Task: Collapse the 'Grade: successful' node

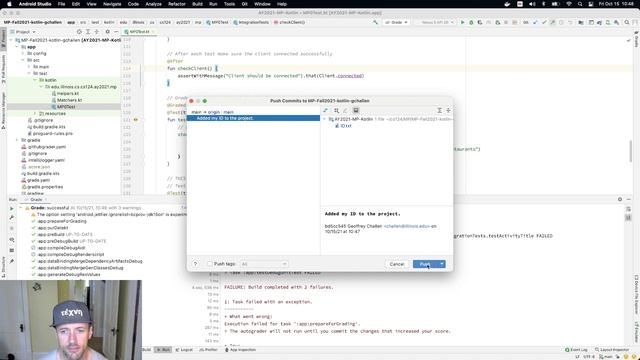Action: point(20,208)
